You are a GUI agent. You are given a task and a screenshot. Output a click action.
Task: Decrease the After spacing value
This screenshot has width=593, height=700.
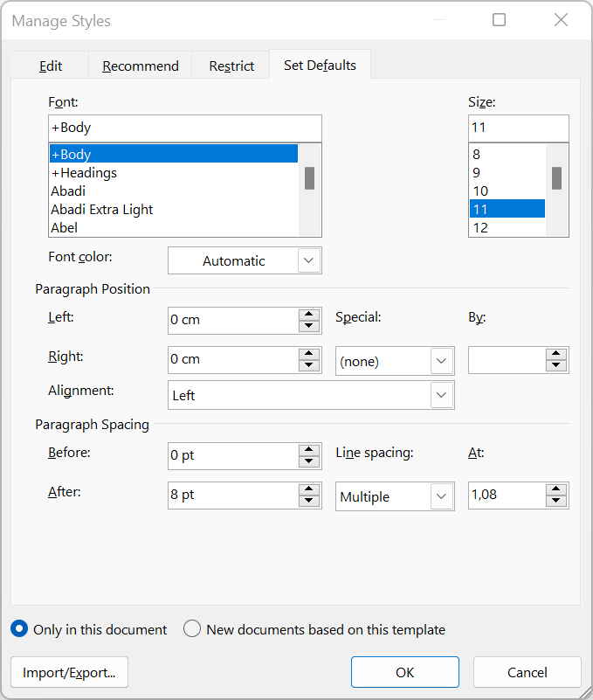point(308,500)
